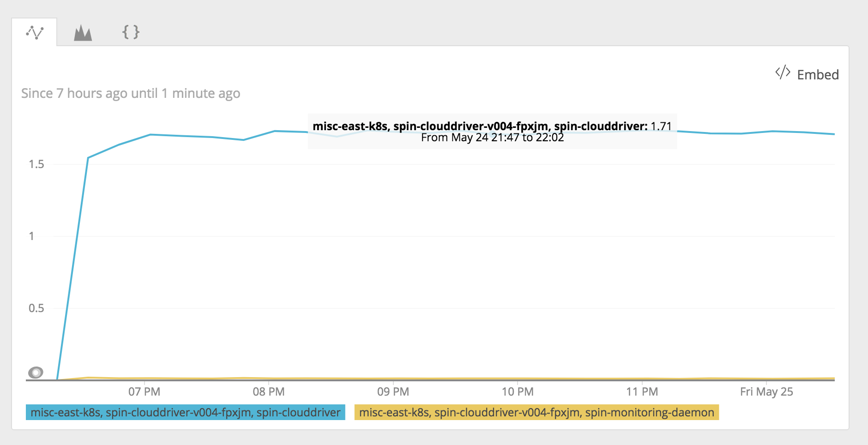Click the Fri May 25 axis label
Viewport: 868px width, 445px height.
[767, 391]
